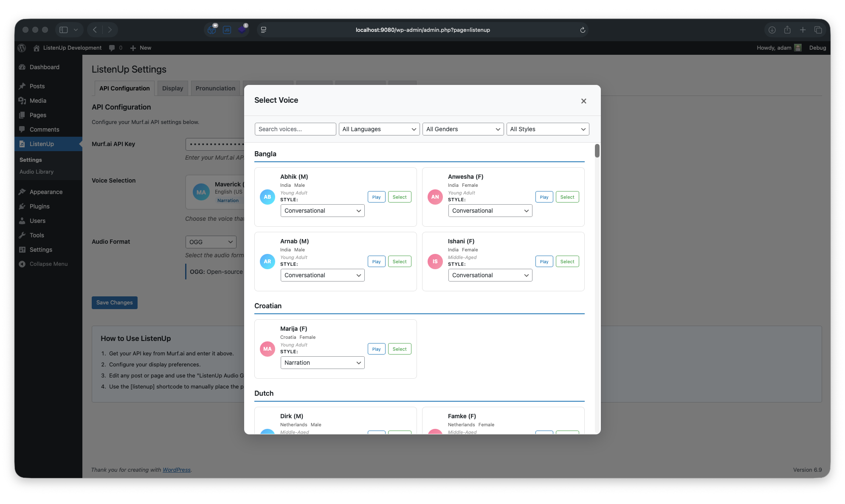
Task: Click the ListenUp Development home icon
Action: [37, 48]
